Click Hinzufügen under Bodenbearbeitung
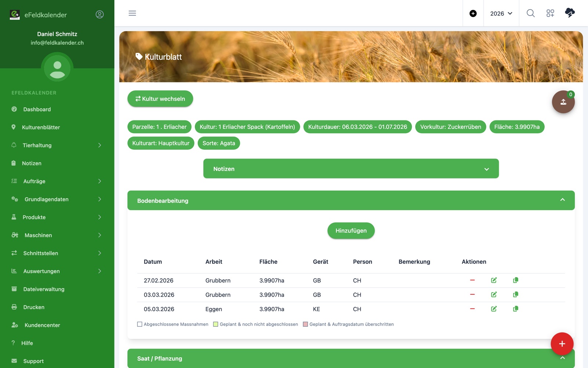This screenshot has width=588, height=368. pos(351,231)
